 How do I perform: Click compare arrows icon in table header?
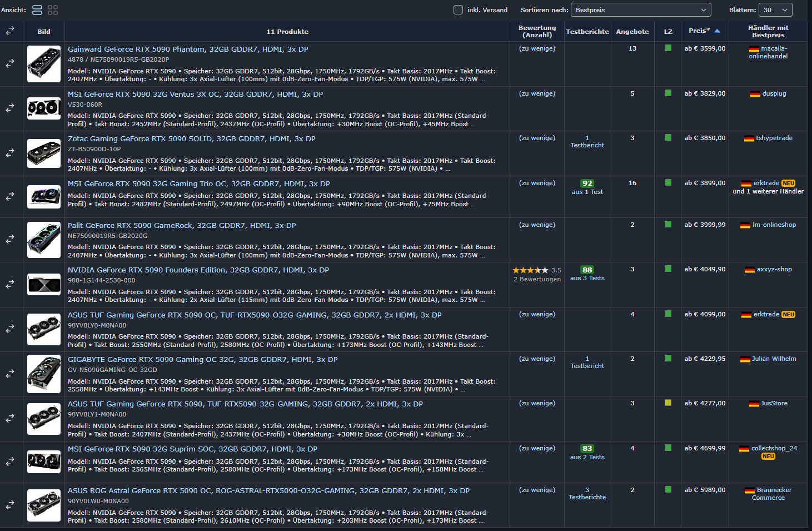point(10,31)
